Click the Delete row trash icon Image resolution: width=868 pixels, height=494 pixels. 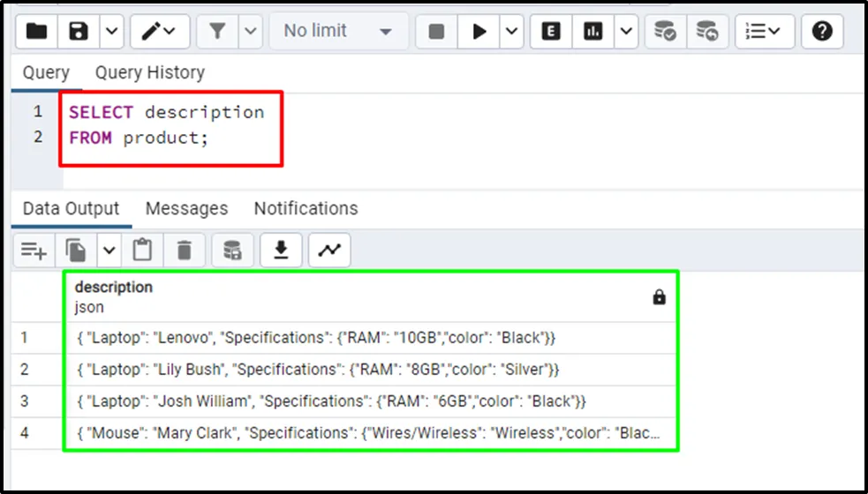coord(185,251)
